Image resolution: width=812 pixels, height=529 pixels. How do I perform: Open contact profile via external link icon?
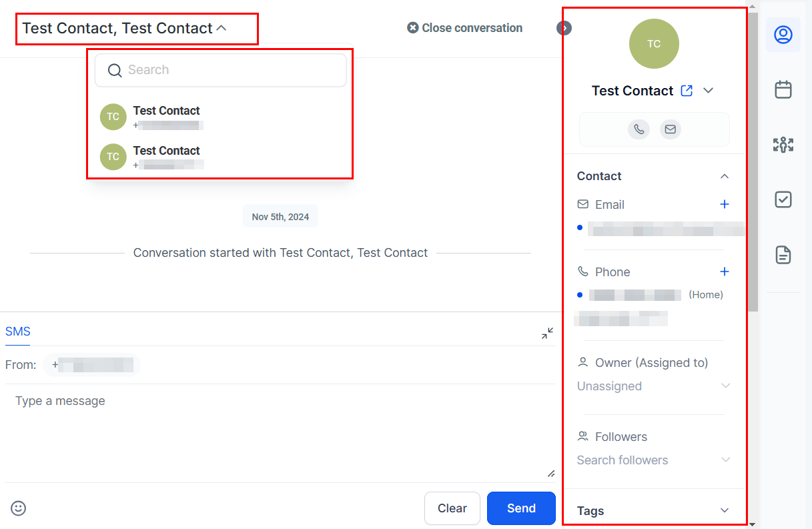[x=687, y=91]
